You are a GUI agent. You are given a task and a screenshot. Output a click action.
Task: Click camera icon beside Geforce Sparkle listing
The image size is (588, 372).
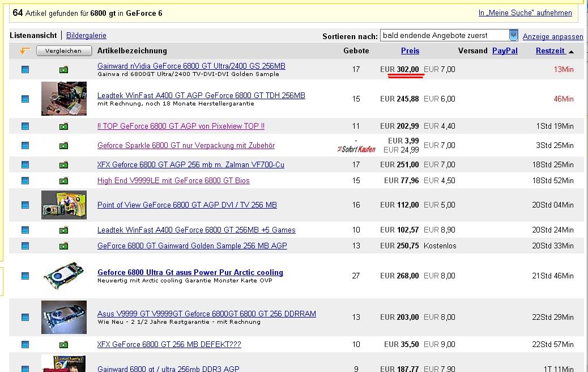click(64, 145)
